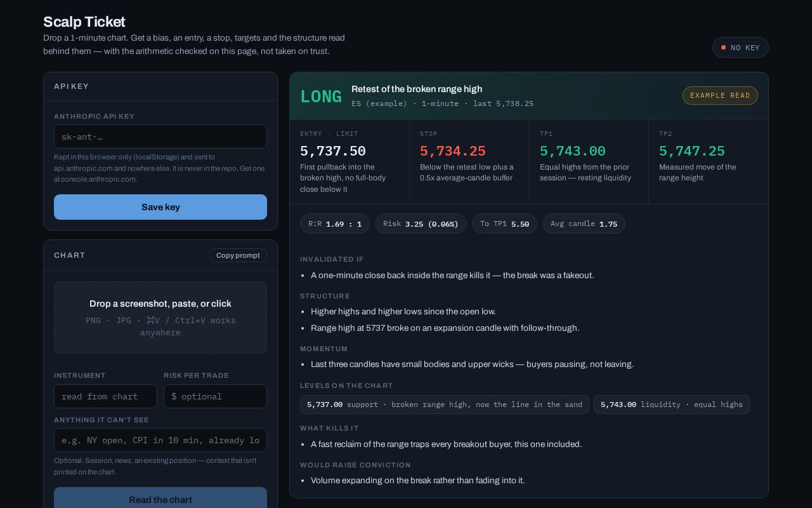
Task: Focus the Instrument input field
Action: click(x=105, y=396)
